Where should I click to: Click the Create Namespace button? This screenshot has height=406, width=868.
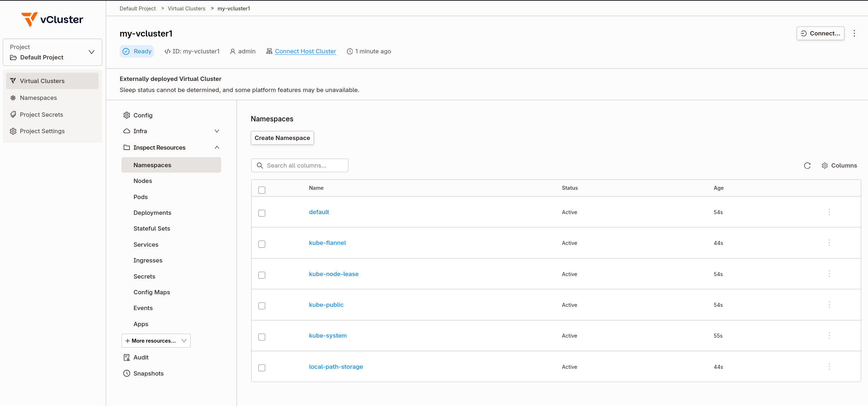[282, 138]
